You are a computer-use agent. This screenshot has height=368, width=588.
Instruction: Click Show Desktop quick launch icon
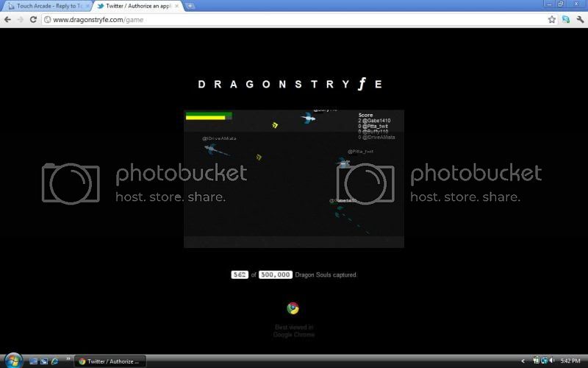click(x=33, y=361)
